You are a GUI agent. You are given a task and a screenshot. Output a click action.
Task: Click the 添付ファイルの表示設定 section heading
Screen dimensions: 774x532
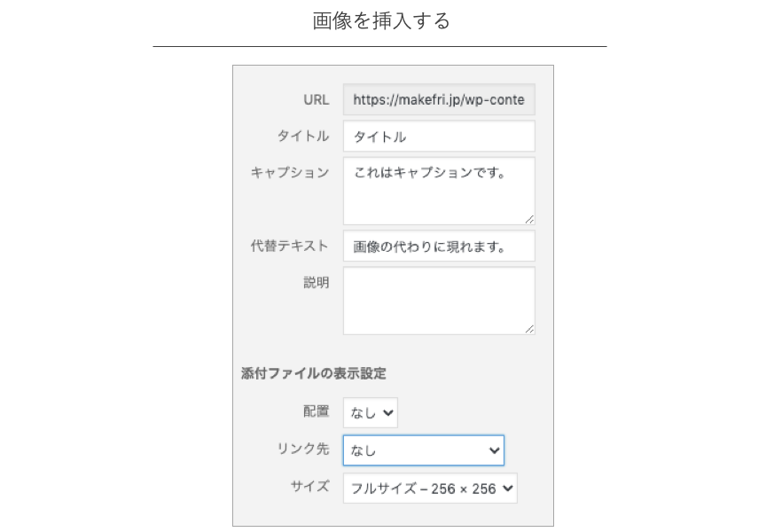coord(314,373)
